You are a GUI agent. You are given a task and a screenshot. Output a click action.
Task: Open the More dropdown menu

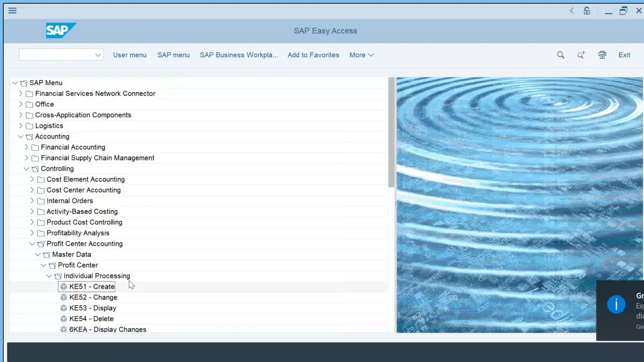pos(362,55)
